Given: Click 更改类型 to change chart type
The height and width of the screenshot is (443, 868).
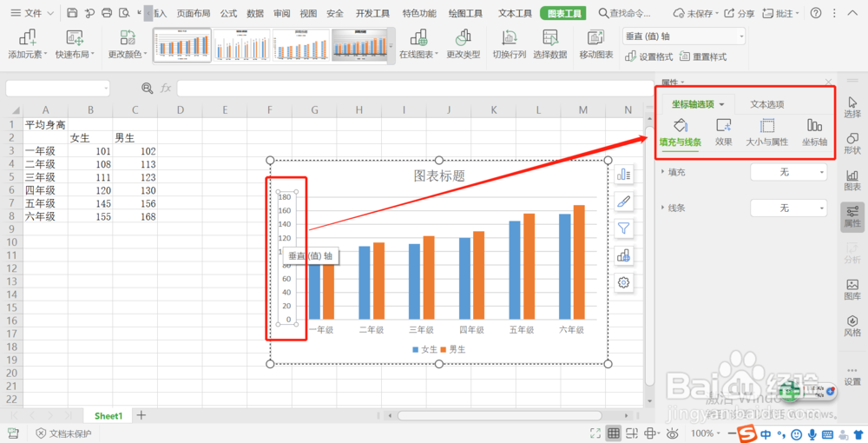Looking at the screenshot, I should pos(464,44).
